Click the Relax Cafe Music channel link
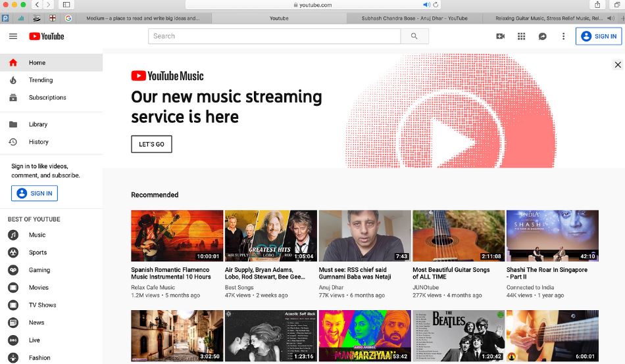 (x=153, y=288)
